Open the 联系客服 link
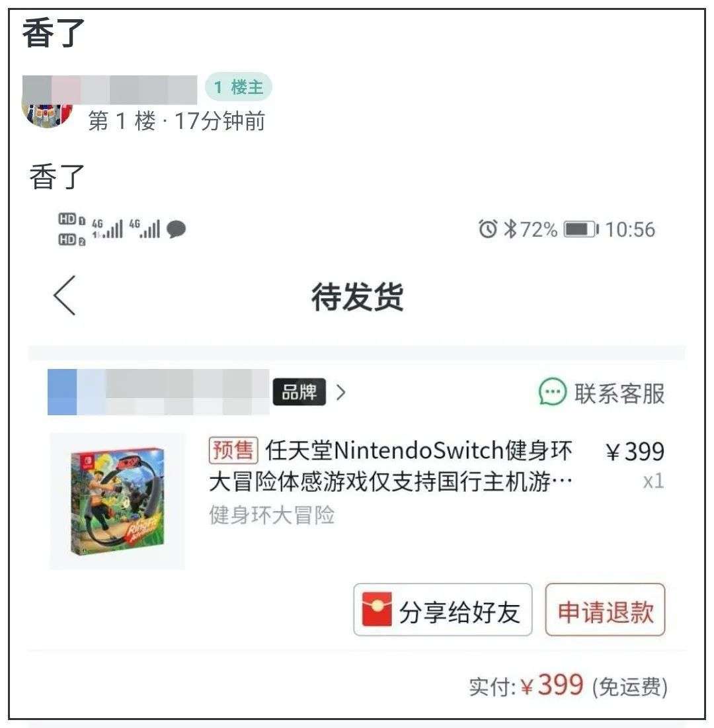Image resolution: width=714 pixels, height=728 pixels. (602, 393)
